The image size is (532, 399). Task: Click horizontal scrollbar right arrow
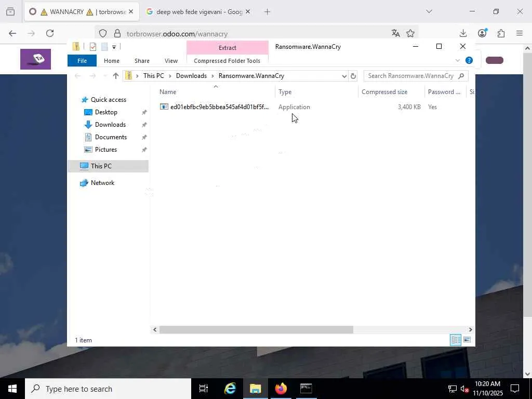pyautogui.click(x=470, y=329)
